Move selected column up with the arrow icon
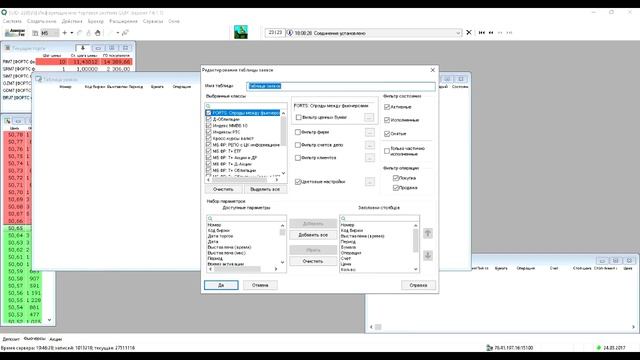Screen dimensions: 640x360 [428, 233]
